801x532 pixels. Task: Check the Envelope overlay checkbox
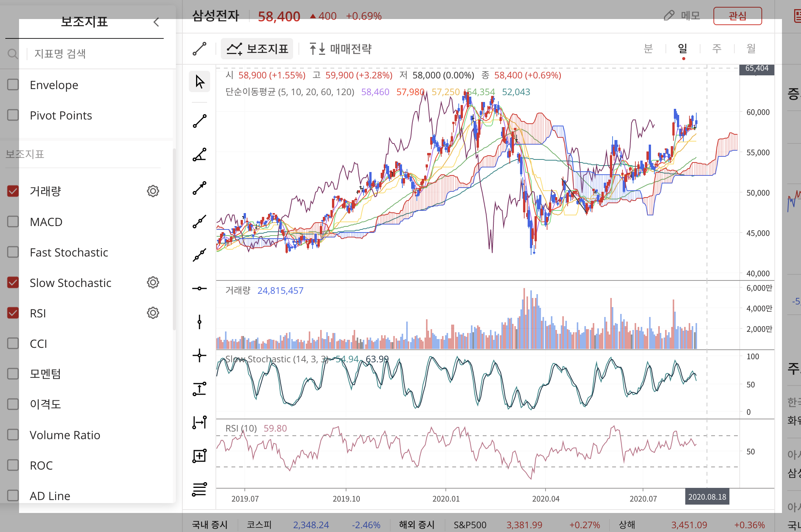point(13,84)
